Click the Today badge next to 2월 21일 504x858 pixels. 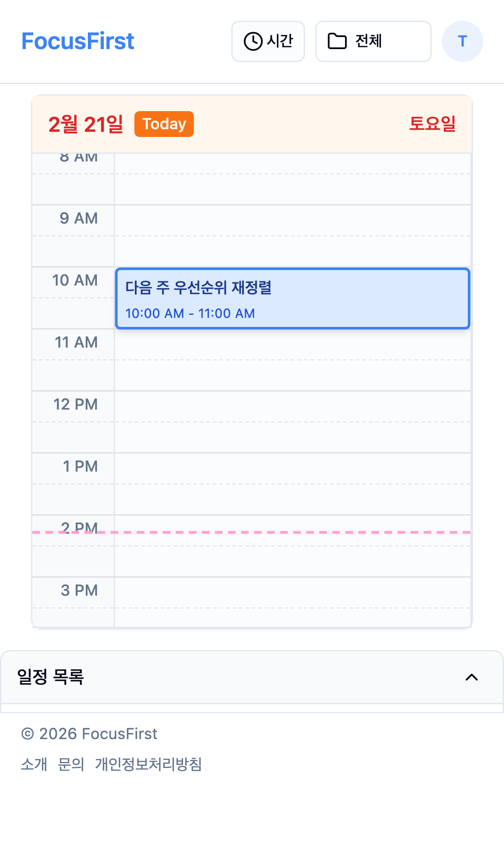(x=164, y=124)
